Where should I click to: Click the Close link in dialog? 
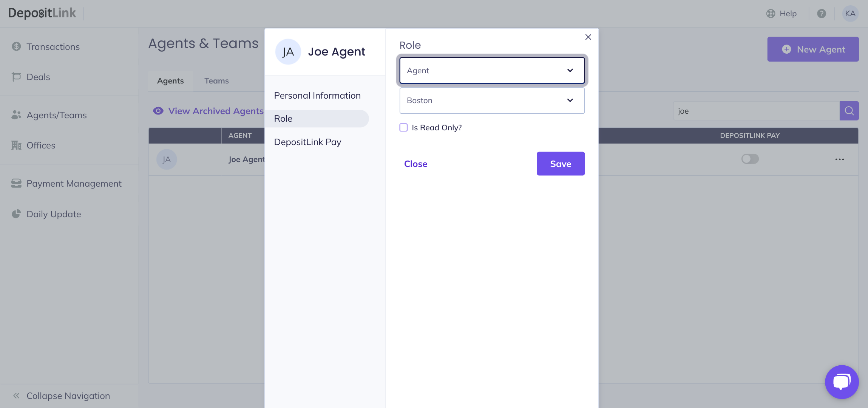tap(415, 164)
